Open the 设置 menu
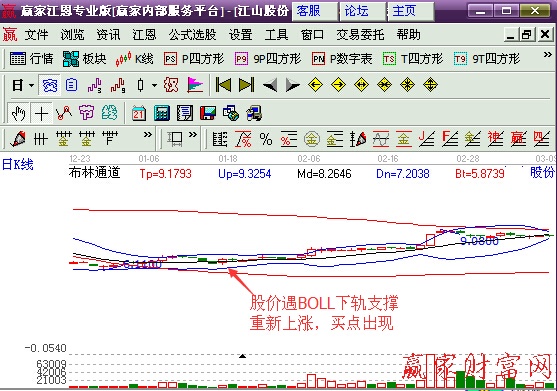Viewport: 557px width, 391px height. [x=240, y=35]
